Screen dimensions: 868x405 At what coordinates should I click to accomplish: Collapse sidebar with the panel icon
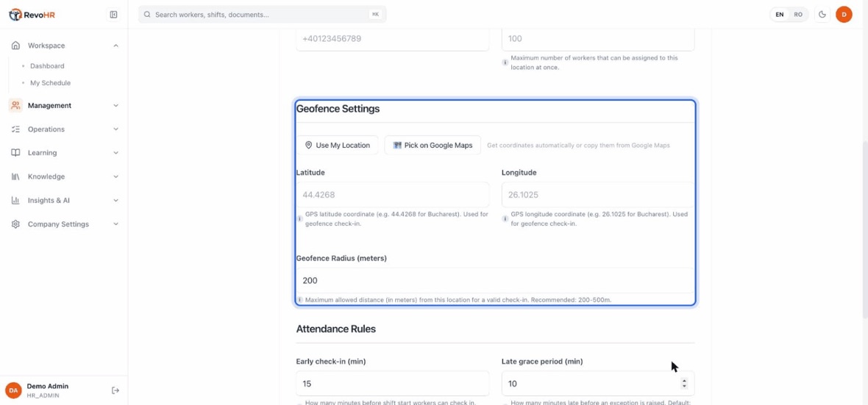pos(113,15)
